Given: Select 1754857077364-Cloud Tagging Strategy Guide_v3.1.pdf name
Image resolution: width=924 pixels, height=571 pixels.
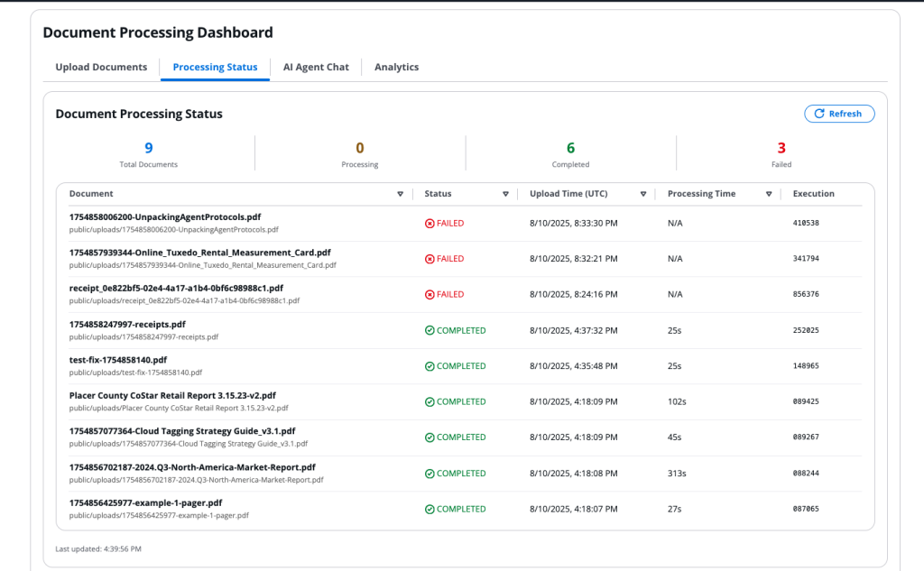Looking at the screenshot, I should [182, 431].
